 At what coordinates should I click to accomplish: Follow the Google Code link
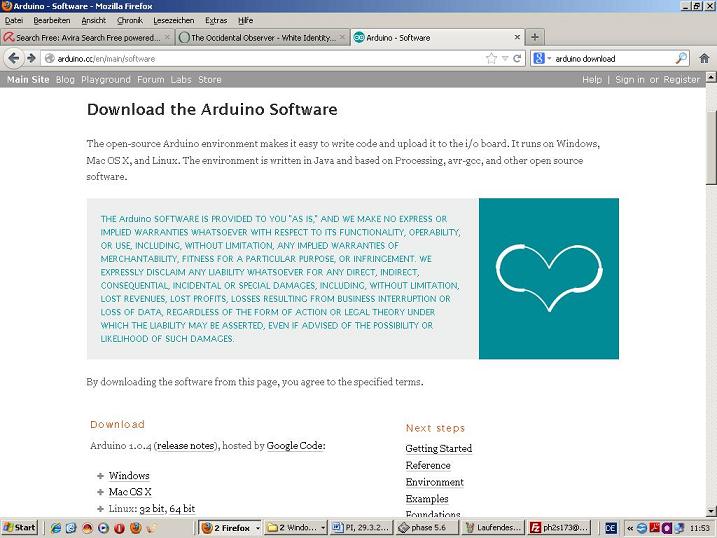294,446
